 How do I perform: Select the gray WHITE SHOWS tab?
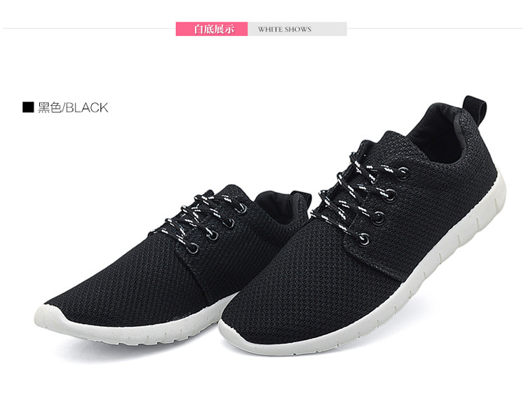click(297, 29)
